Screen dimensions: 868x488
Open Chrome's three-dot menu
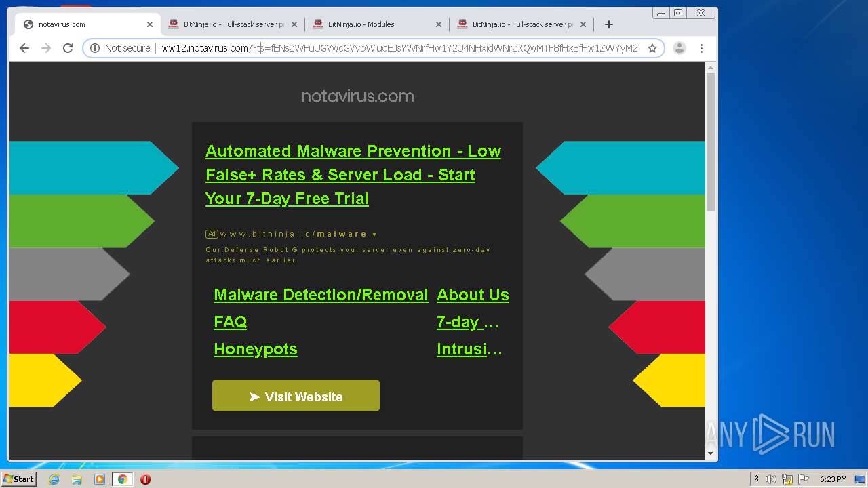[701, 48]
